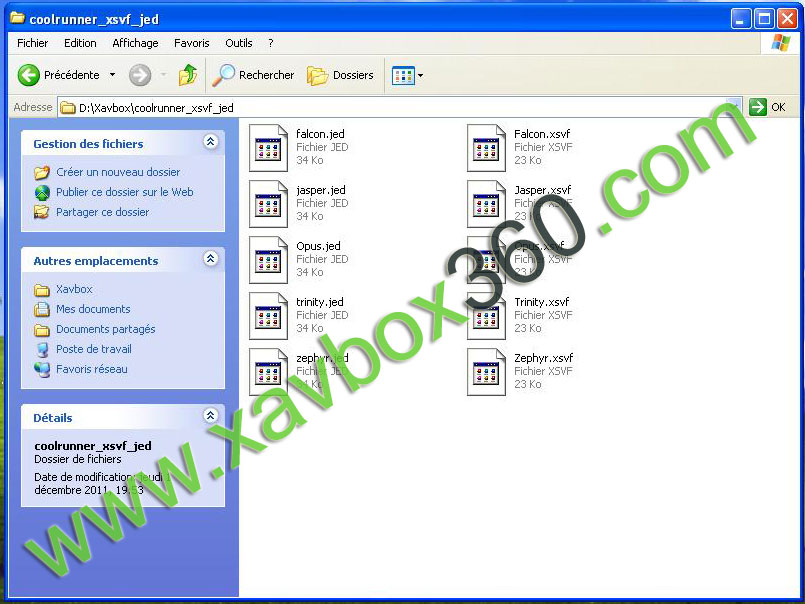Select the falcon.jed file name

click(320, 134)
